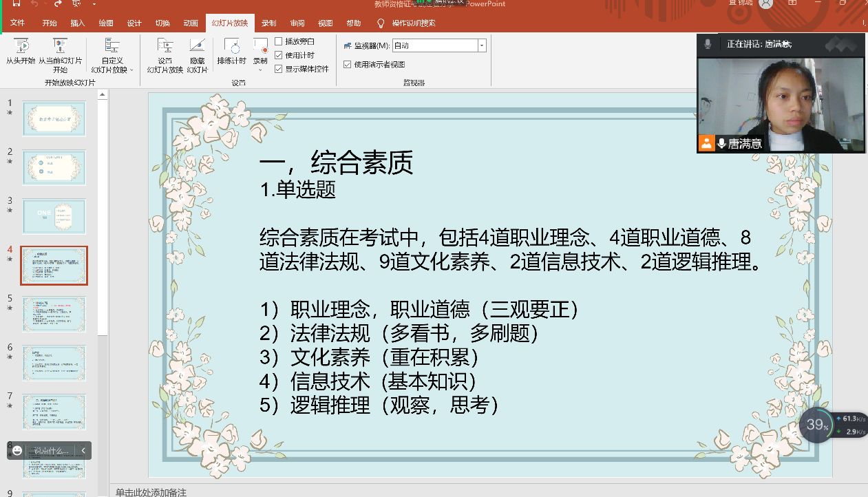Open the PowerPoint account profile icon
This screenshot has width=868, height=497.
(x=766, y=4)
